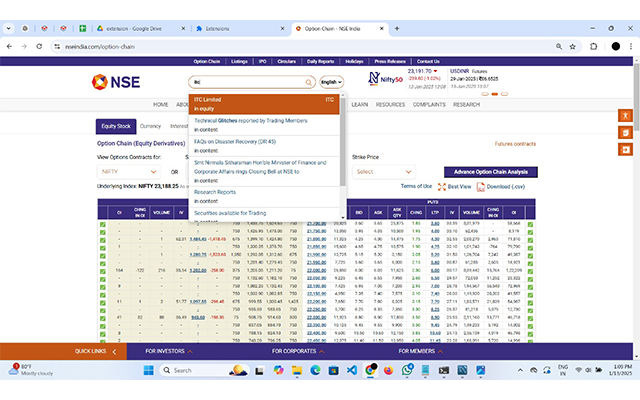Switch to the Currency tab
The width and height of the screenshot is (640, 400).
pyautogui.click(x=150, y=126)
